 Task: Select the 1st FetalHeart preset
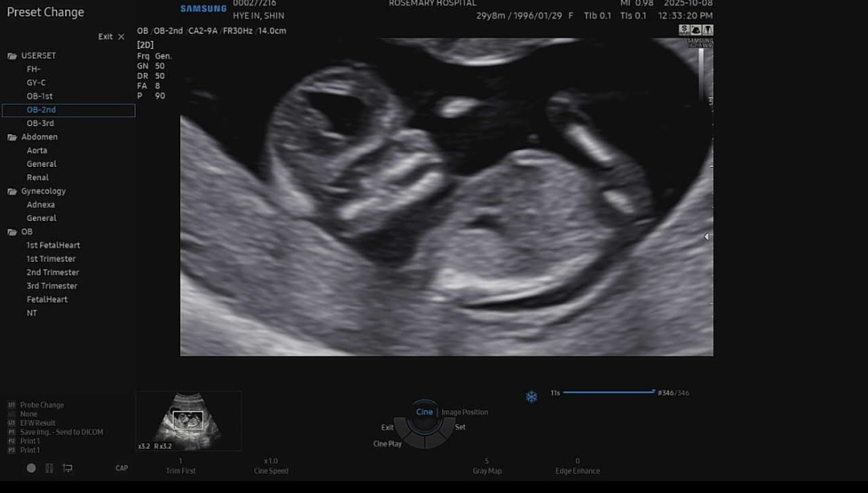coord(53,246)
